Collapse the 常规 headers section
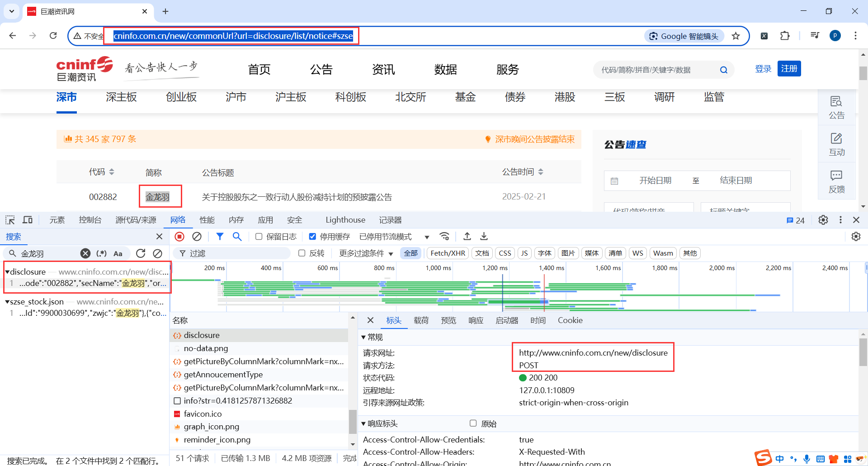Viewport: 868px width, 466px height. click(x=363, y=337)
